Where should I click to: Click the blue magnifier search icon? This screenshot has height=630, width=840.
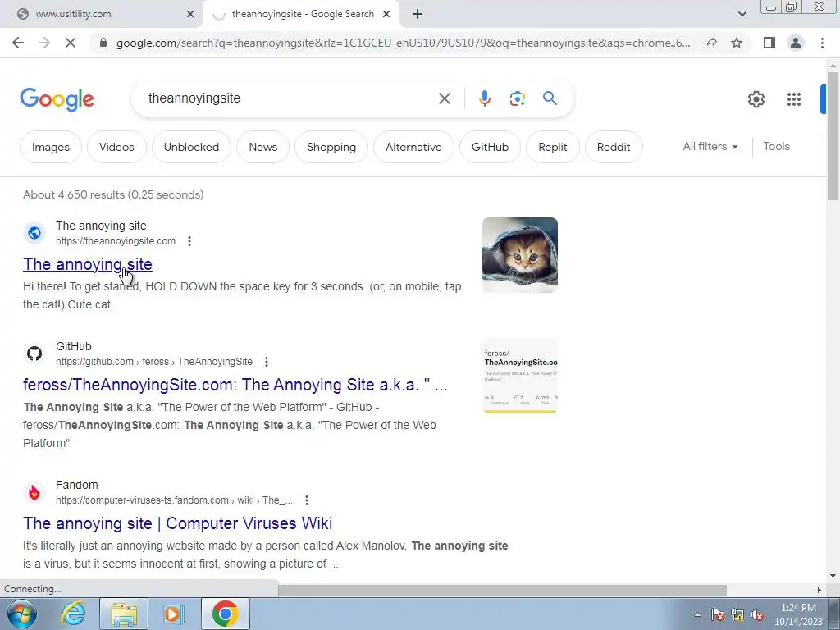(550, 98)
